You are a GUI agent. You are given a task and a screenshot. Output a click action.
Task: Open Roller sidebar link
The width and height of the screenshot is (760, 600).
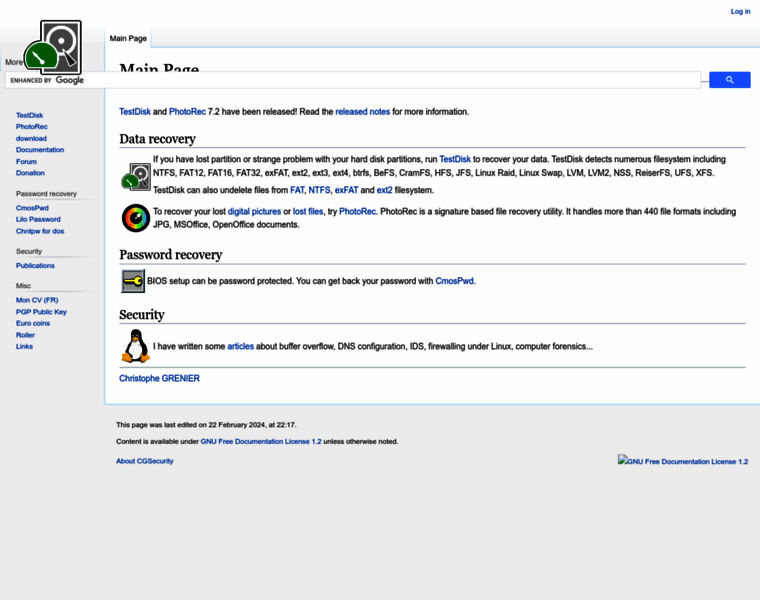click(x=25, y=335)
